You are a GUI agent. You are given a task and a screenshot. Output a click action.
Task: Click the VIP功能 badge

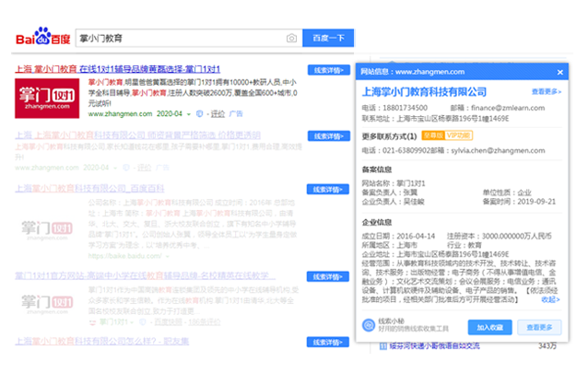[459, 135]
